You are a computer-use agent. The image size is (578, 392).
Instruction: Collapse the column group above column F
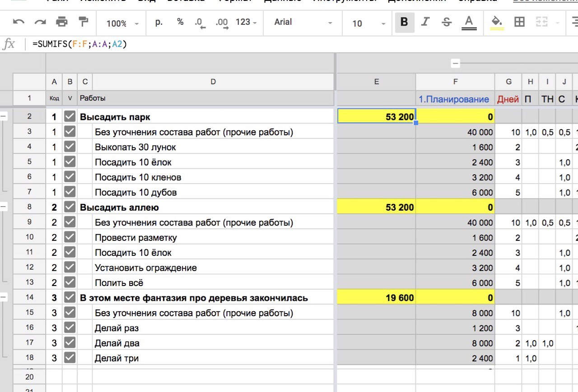pos(455,64)
